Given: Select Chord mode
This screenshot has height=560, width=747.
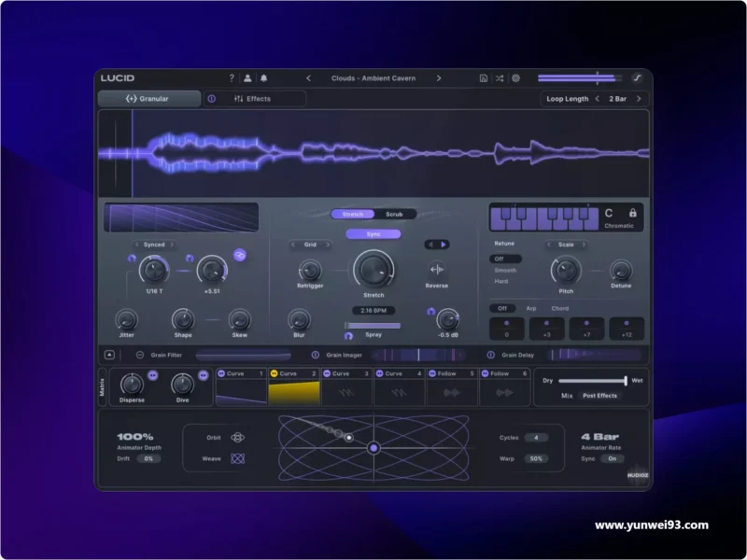Looking at the screenshot, I should coord(560,309).
